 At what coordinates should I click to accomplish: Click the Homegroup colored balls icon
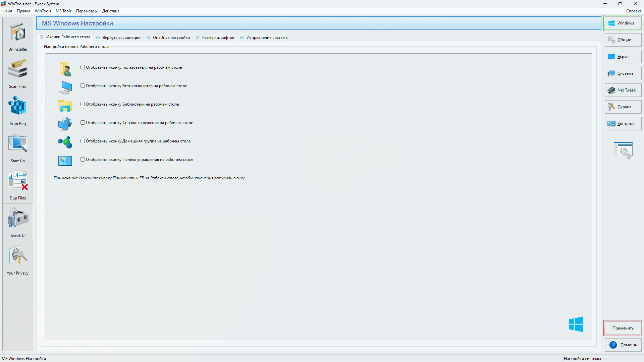click(x=65, y=142)
